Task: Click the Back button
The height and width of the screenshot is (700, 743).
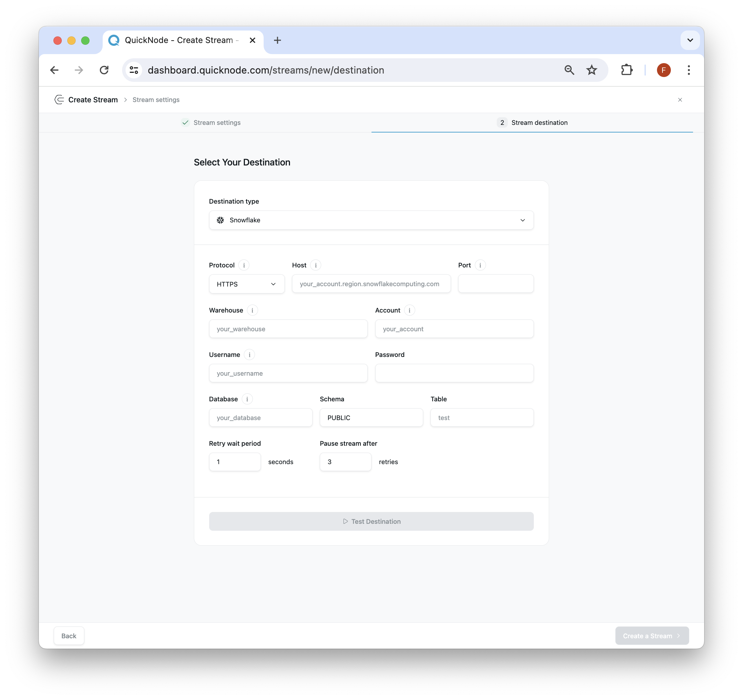Action: point(69,636)
